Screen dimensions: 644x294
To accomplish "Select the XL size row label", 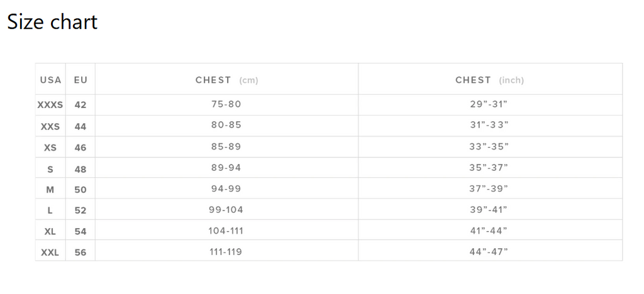I will coord(50,232).
